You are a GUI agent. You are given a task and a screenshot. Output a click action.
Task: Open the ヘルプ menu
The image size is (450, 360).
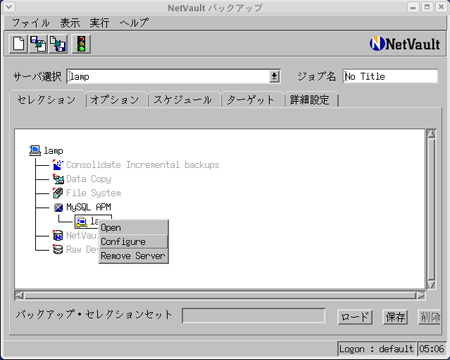(x=134, y=23)
